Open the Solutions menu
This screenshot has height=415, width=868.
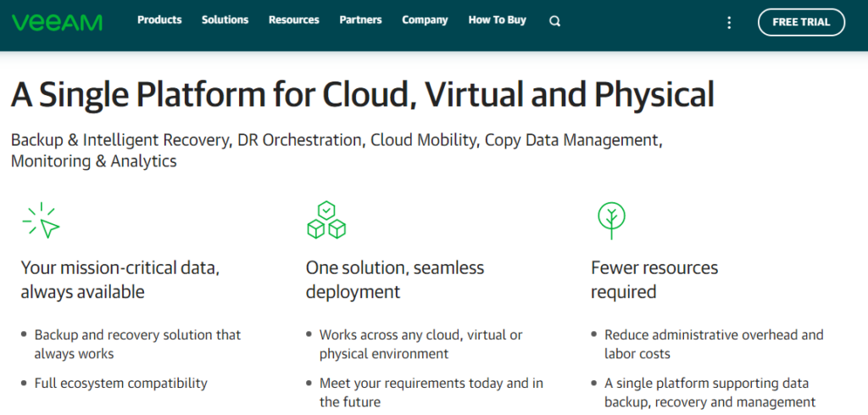(225, 20)
